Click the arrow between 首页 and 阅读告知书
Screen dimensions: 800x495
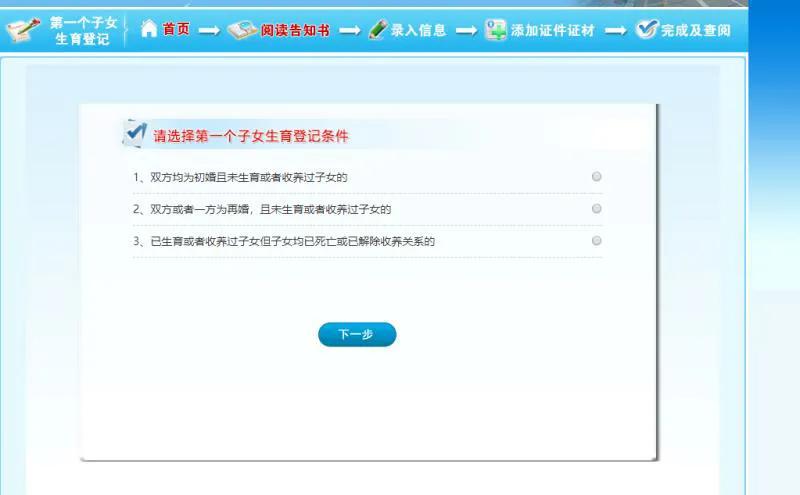coord(209,31)
